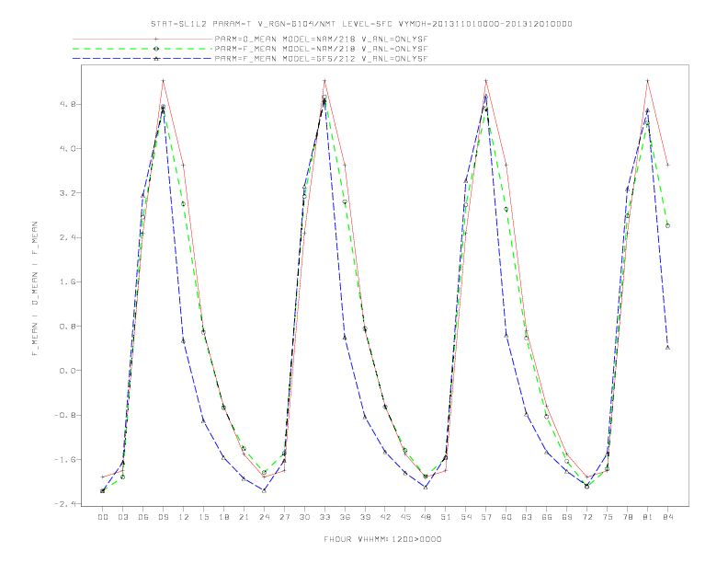This screenshot has height=563, width=728.
Task: Click the 33 forecast hour tick label
Action: (324, 517)
